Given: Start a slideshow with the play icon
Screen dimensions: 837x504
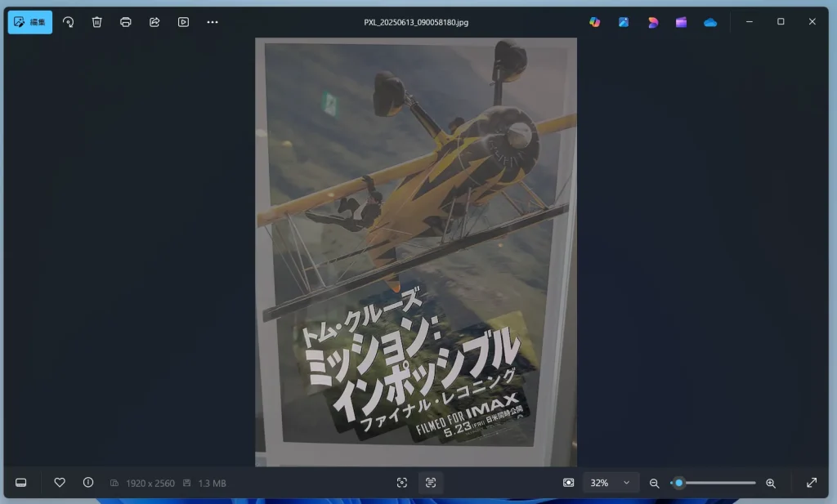Looking at the screenshot, I should pos(183,22).
